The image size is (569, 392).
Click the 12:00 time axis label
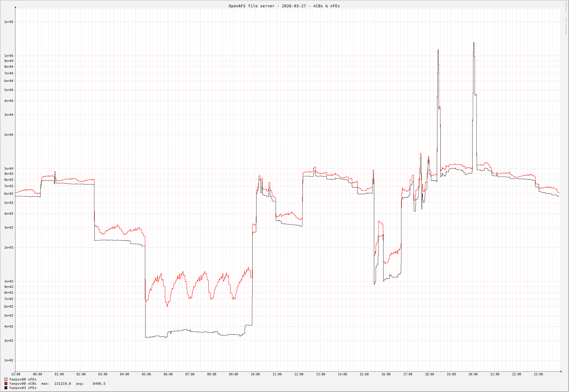(x=299, y=374)
